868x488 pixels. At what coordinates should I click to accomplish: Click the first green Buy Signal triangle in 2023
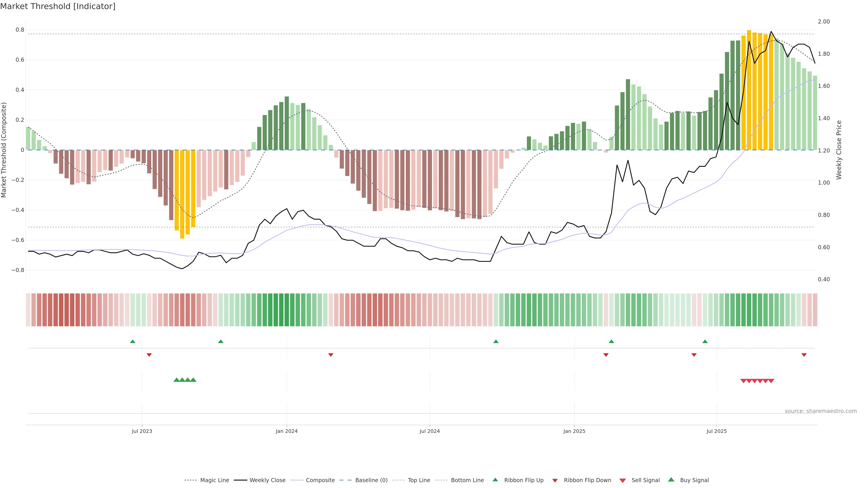pos(176,380)
